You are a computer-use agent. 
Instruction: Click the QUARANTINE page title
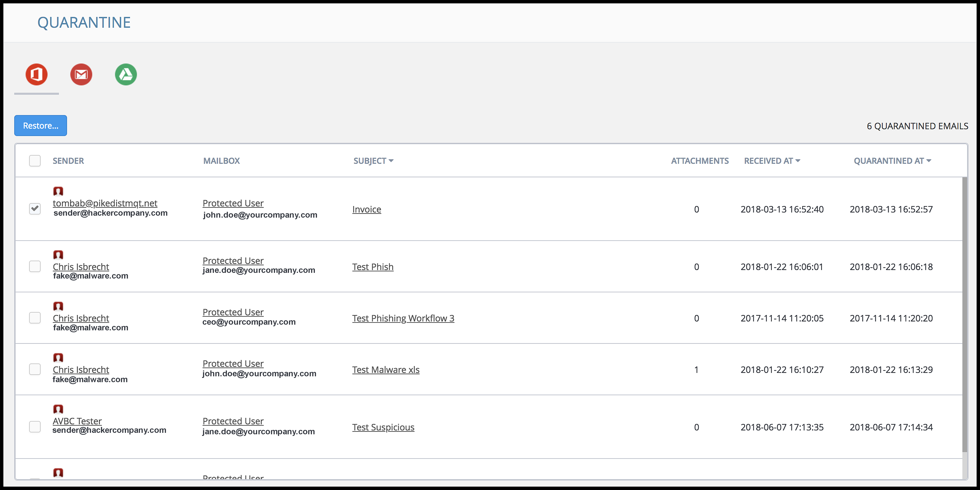click(x=84, y=22)
